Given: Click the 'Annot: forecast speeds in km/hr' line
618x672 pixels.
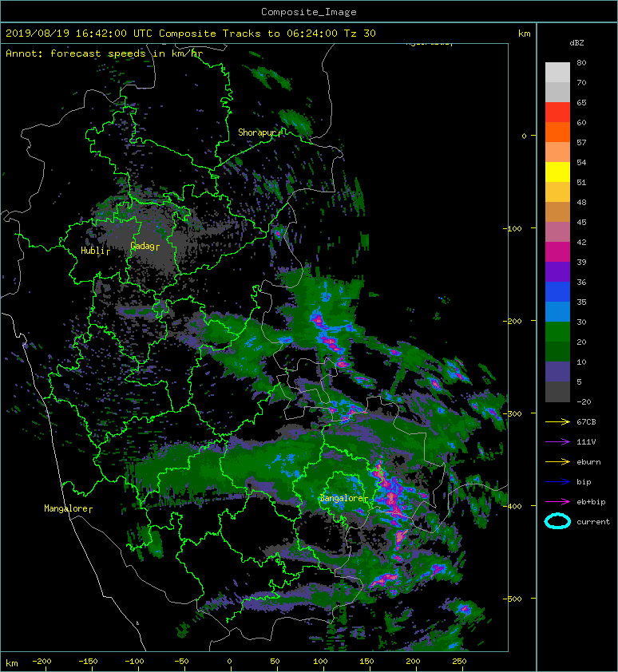Looking at the screenshot, I should [x=105, y=53].
